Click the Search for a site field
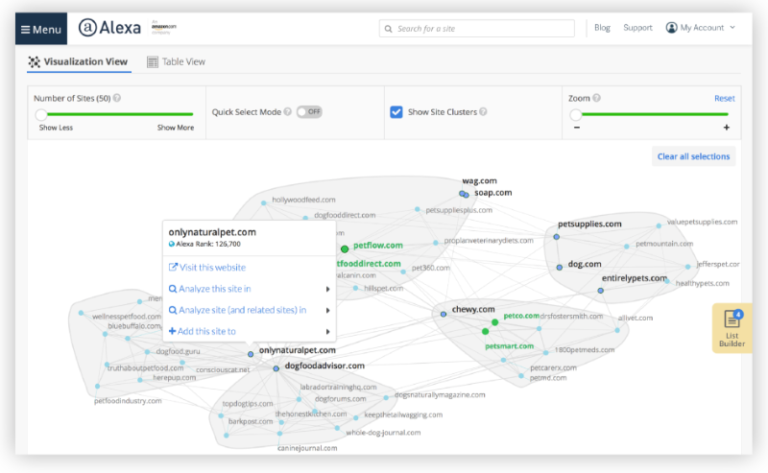The height and width of the screenshot is (473, 768). 478,28
